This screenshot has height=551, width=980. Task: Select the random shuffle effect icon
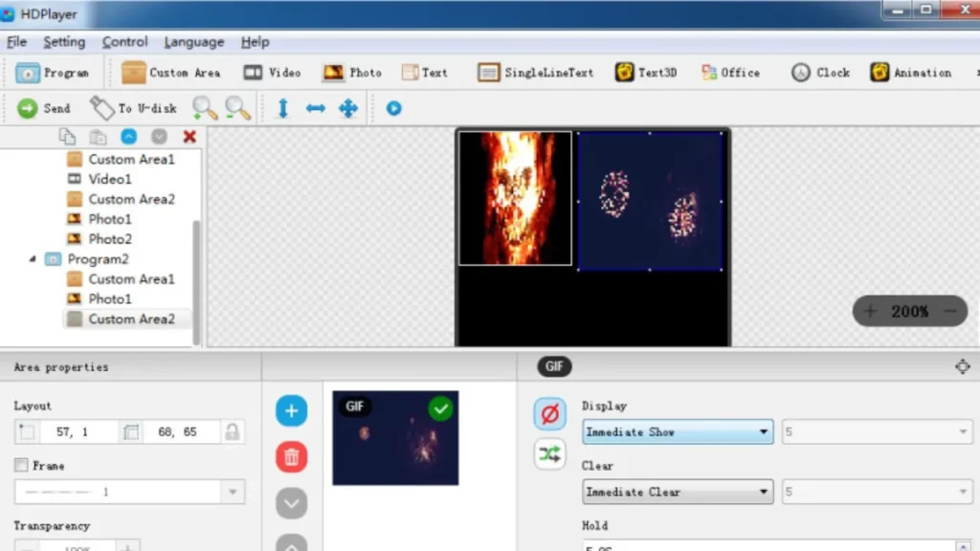549,454
